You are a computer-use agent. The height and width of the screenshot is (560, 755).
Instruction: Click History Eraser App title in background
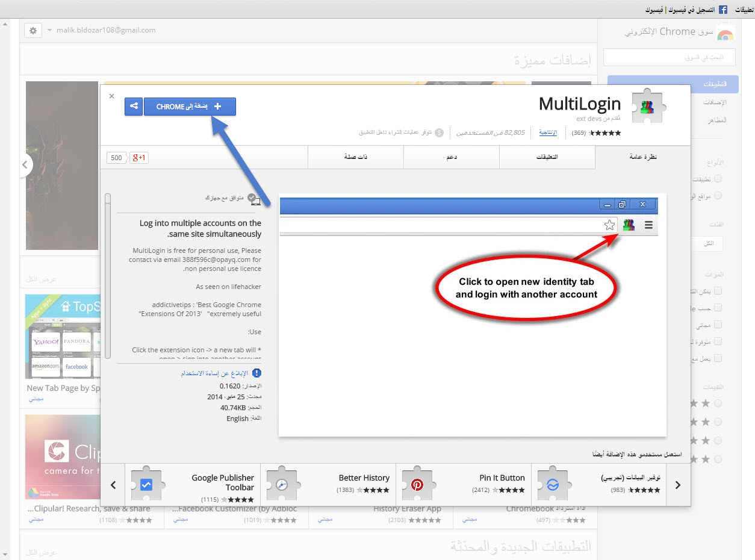coord(407,509)
